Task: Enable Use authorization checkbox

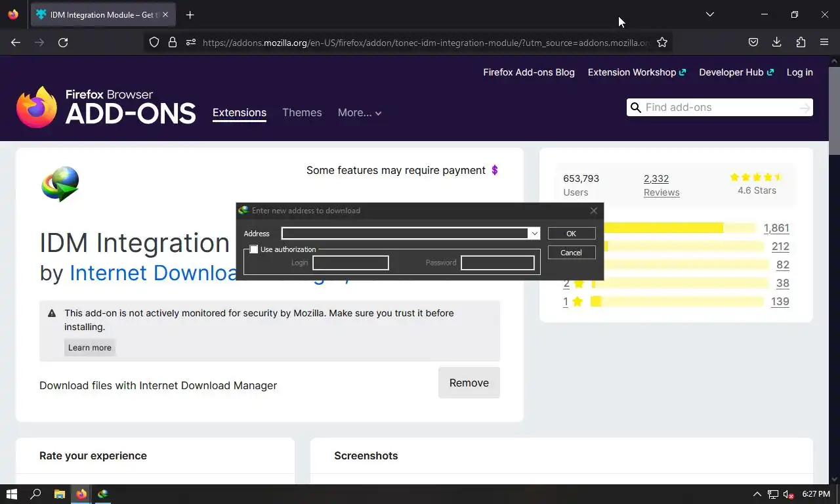Action: [254, 249]
